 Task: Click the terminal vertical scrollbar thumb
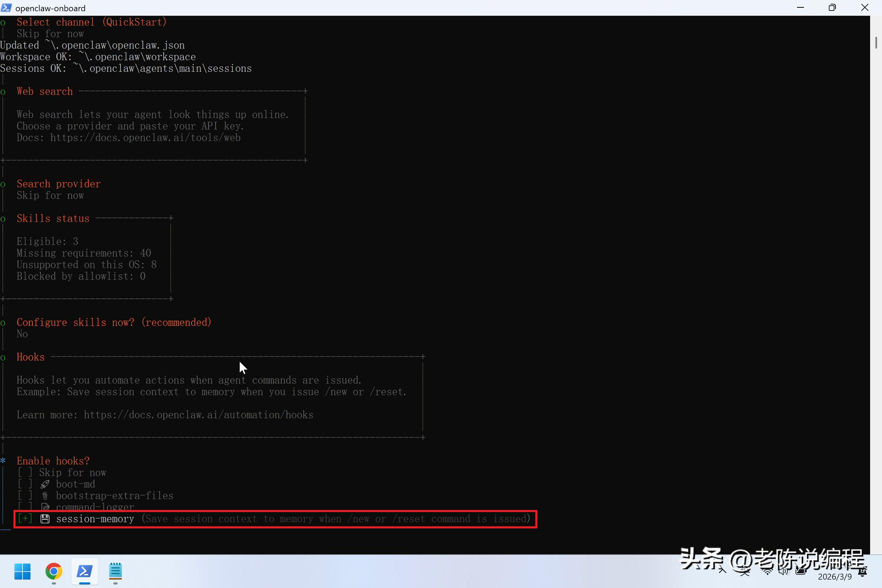[876, 43]
